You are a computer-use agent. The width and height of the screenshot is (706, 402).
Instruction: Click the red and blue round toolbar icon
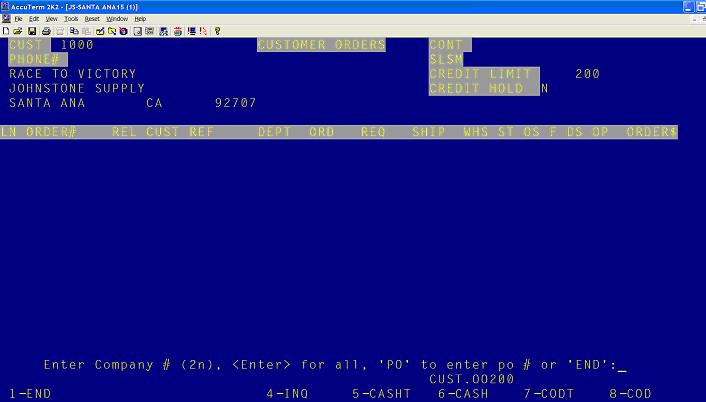[123, 31]
